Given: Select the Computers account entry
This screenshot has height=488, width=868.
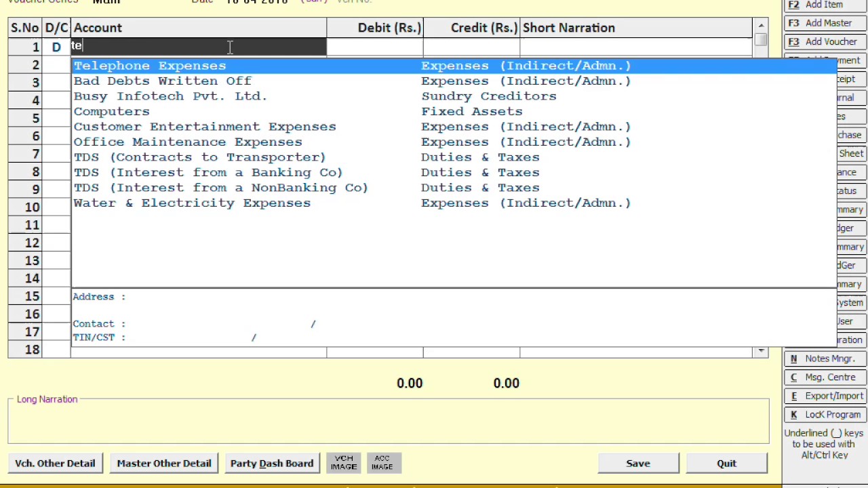Looking at the screenshot, I should 454,111.
